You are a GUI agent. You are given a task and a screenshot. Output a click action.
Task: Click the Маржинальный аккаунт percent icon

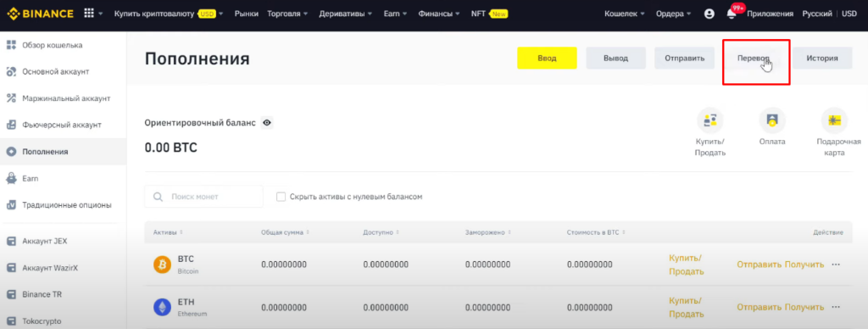coord(11,98)
